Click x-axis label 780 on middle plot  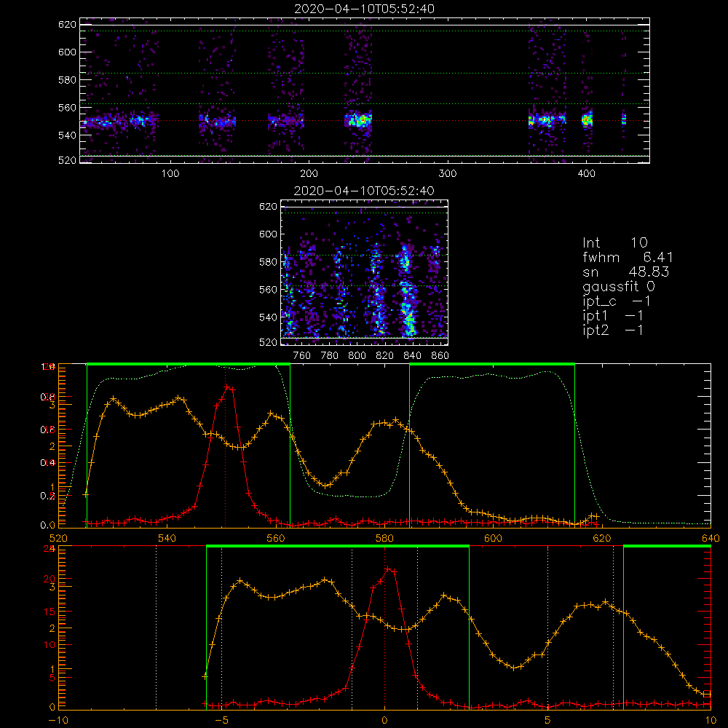pos(330,356)
